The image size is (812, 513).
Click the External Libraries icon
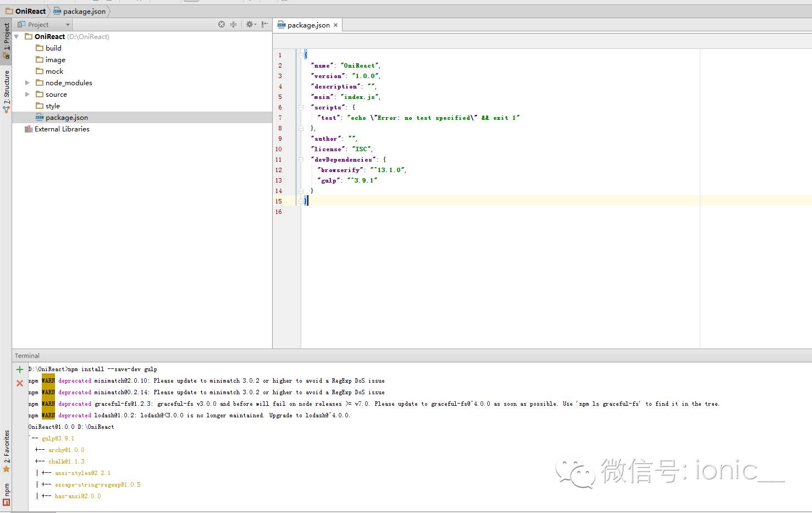[x=29, y=129]
